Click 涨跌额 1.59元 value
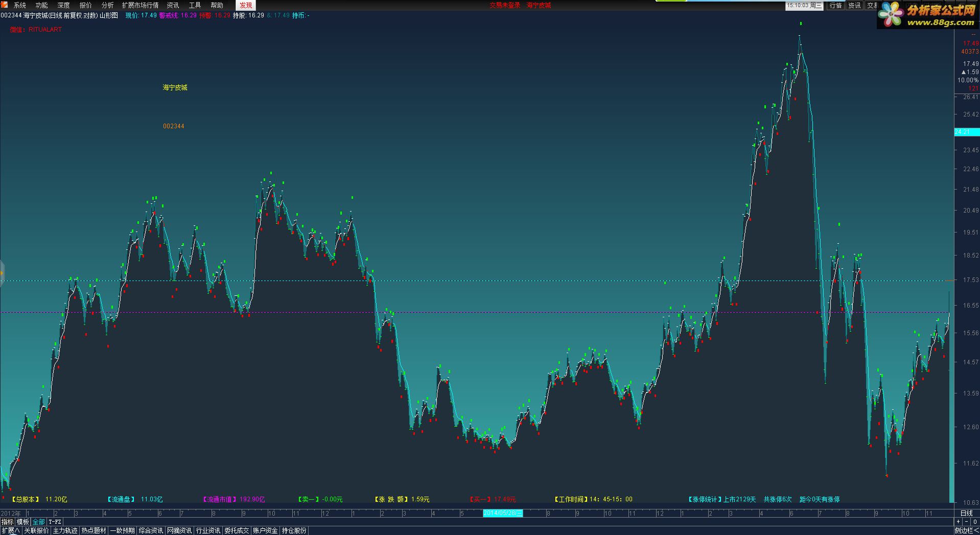The height and width of the screenshot is (535, 980). (402, 499)
